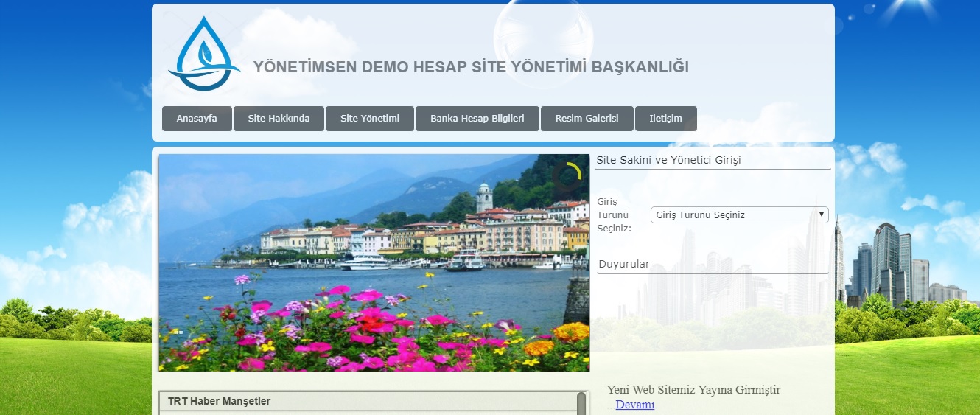The image size is (980, 415).
Task: Select Banka Hesap Bilgileri menu
Action: pos(477,119)
